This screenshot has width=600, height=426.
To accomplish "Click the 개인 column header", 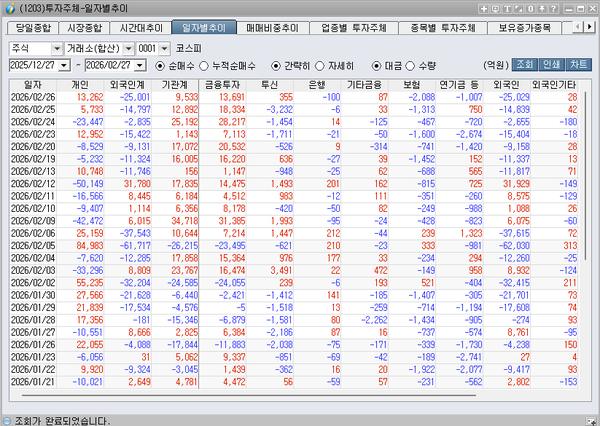I will click(80, 85).
